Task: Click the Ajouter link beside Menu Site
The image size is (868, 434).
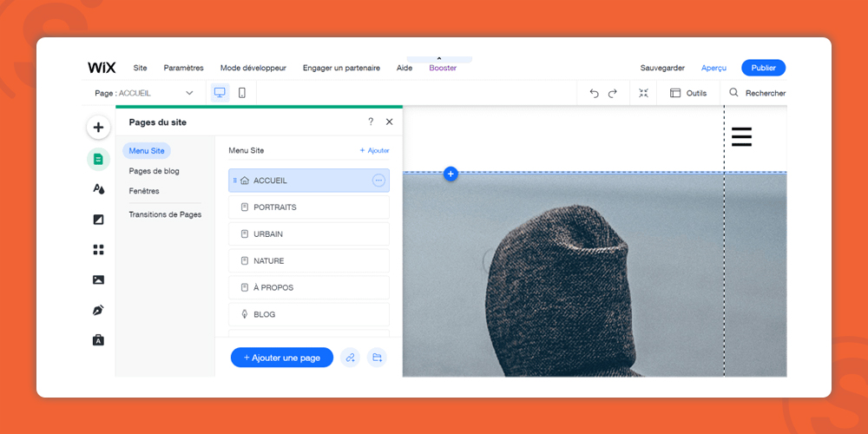Action: pos(374,150)
